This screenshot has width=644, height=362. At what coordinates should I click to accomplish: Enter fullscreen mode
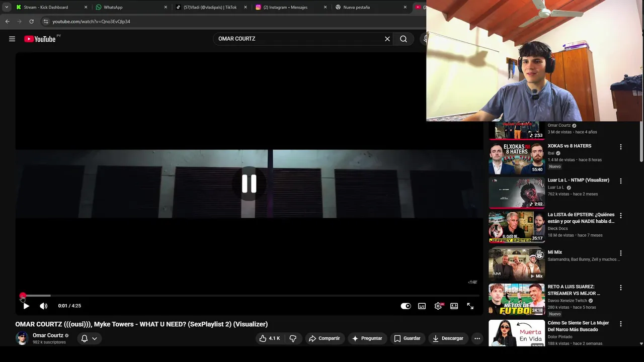pyautogui.click(x=470, y=306)
